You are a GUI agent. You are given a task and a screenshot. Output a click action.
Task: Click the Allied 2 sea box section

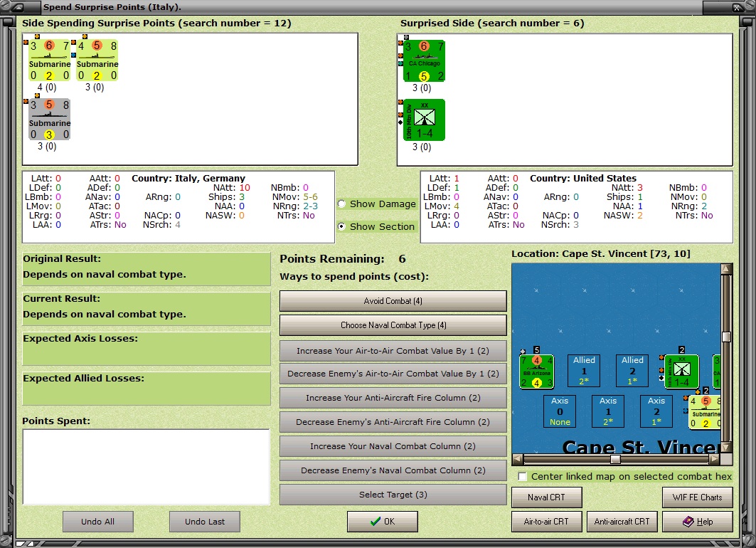click(632, 371)
